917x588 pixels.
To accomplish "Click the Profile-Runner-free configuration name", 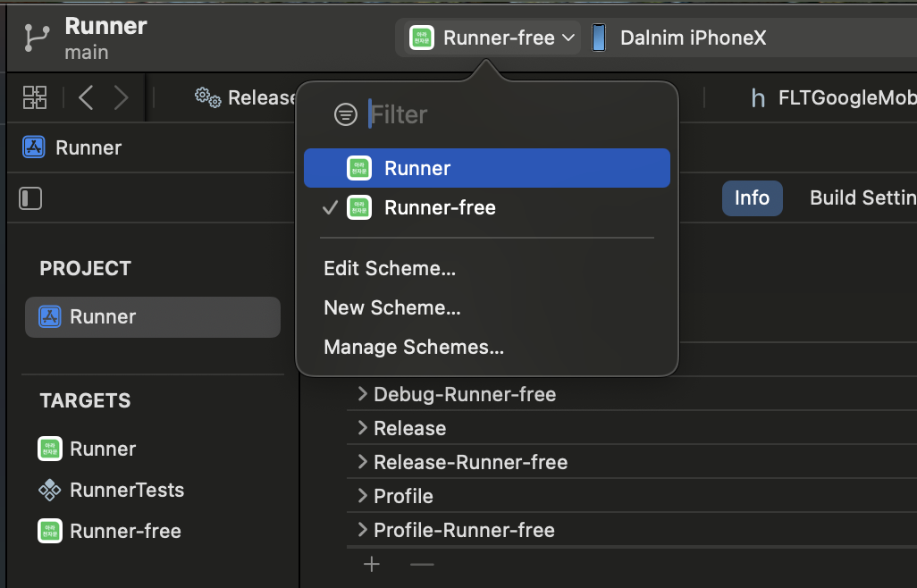I will click(x=465, y=530).
